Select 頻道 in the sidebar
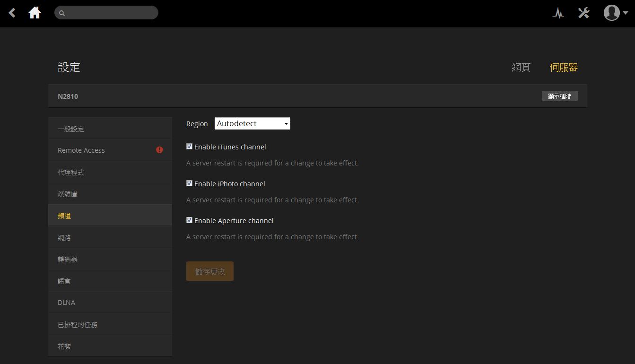 [x=110, y=216]
